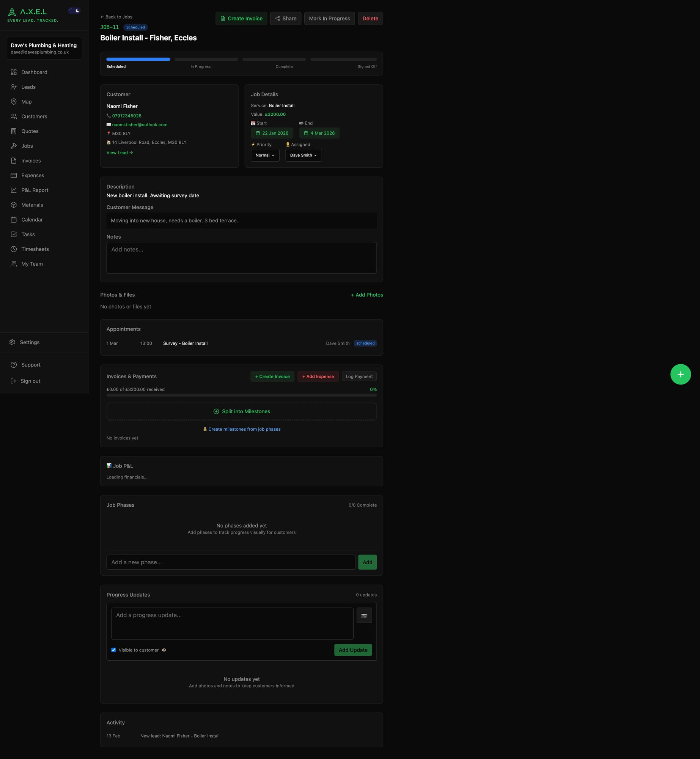
Task: Click the payments received progress bar
Action: pyautogui.click(x=241, y=395)
